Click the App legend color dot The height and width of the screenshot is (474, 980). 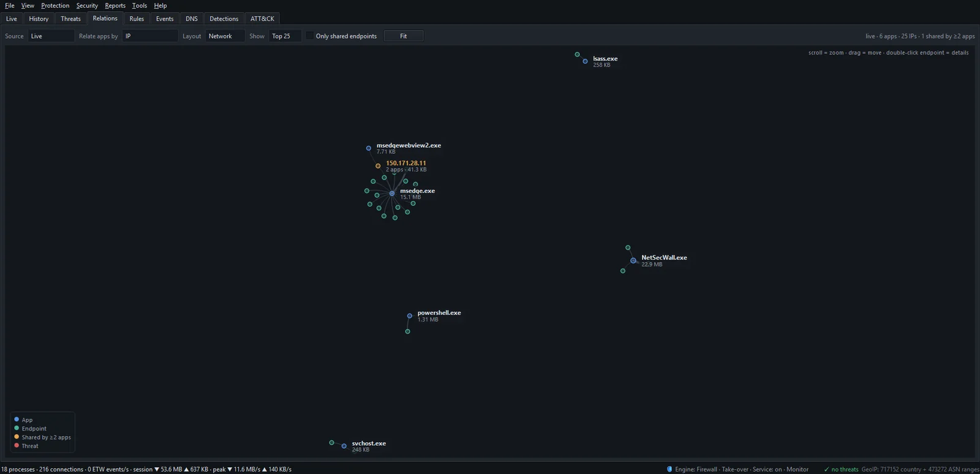coord(17,419)
